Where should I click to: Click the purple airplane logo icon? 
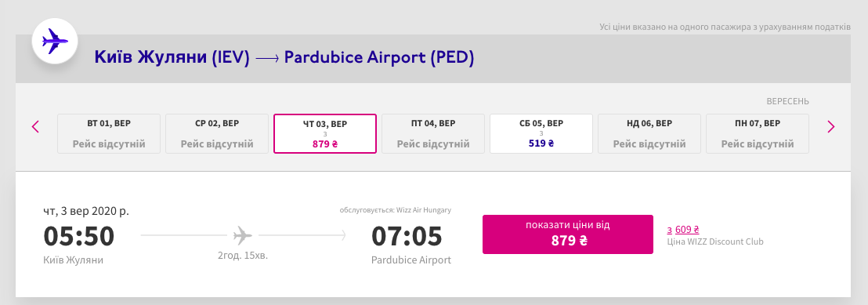(55, 41)
